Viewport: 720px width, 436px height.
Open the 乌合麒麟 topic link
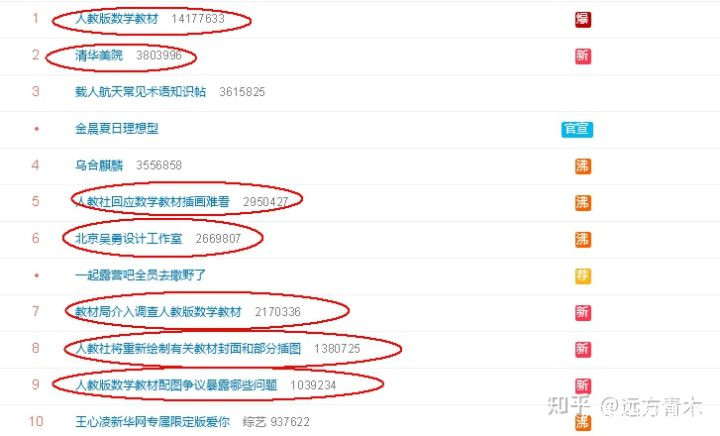click(x=99, y=165)
